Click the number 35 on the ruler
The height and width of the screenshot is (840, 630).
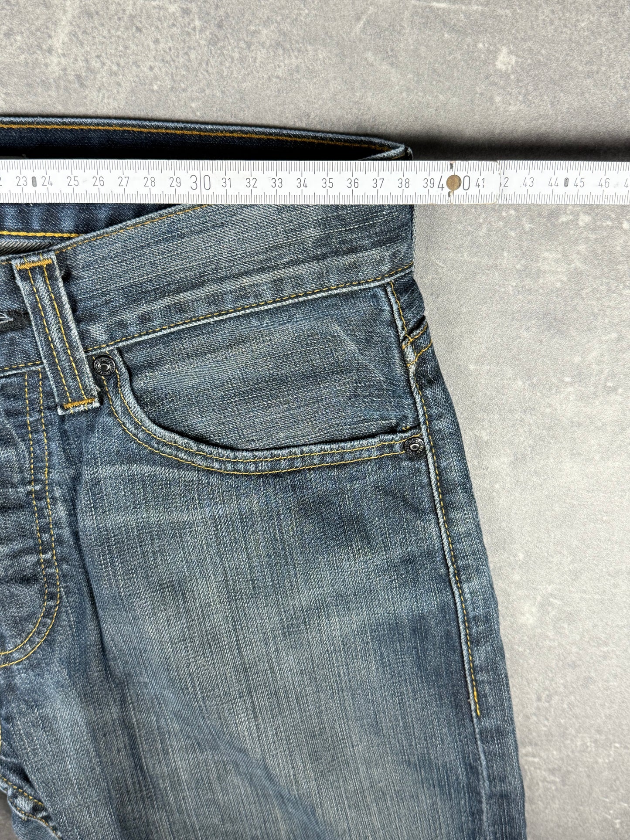click(328, 183)
